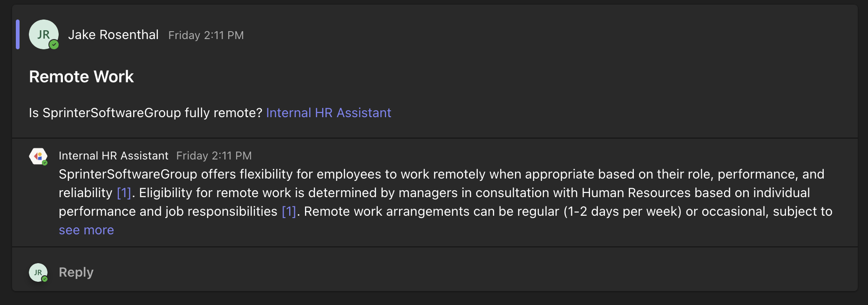Expand the message with see more
868x305 pixels.
pos(86,230)
